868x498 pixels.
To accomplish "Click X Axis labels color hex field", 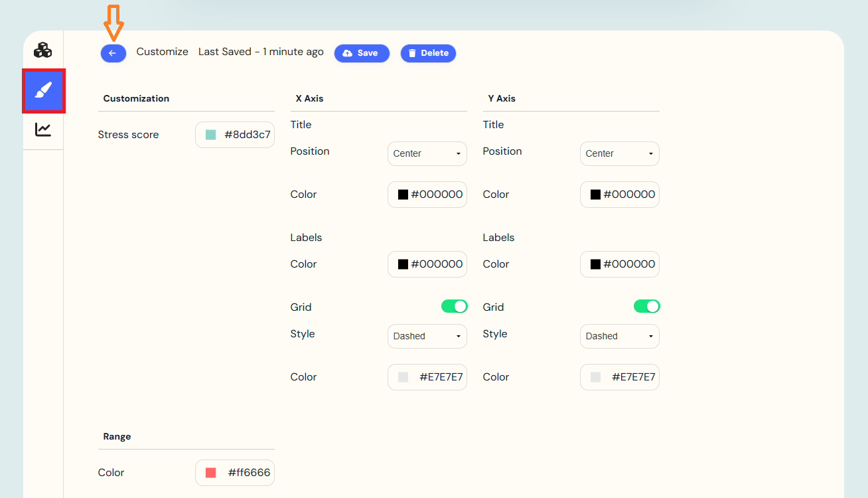I will [x=437, y=264].
